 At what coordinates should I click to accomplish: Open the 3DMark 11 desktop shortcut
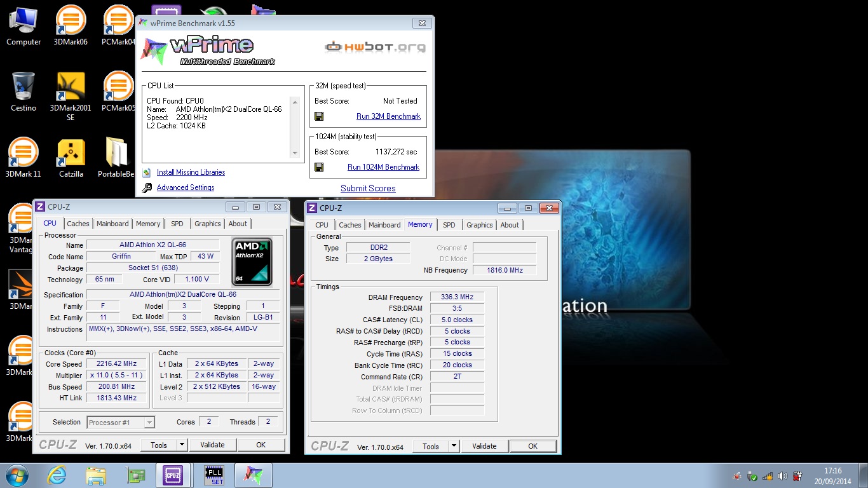point(24,158)
